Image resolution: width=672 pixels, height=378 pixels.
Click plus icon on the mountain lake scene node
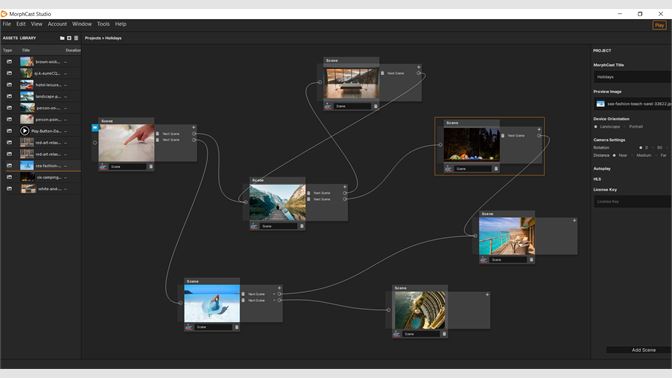click(x=345, y=187)
